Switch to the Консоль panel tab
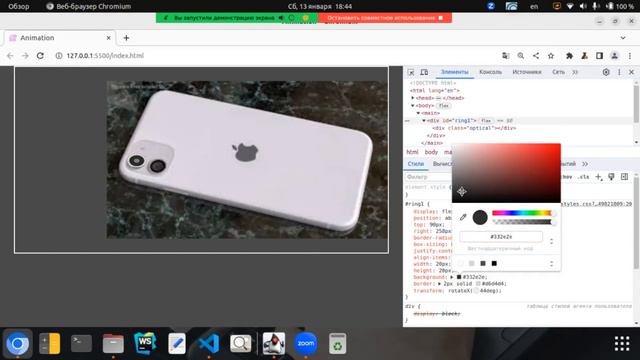This screenshot has height=360, width=640. coord(490,72)
